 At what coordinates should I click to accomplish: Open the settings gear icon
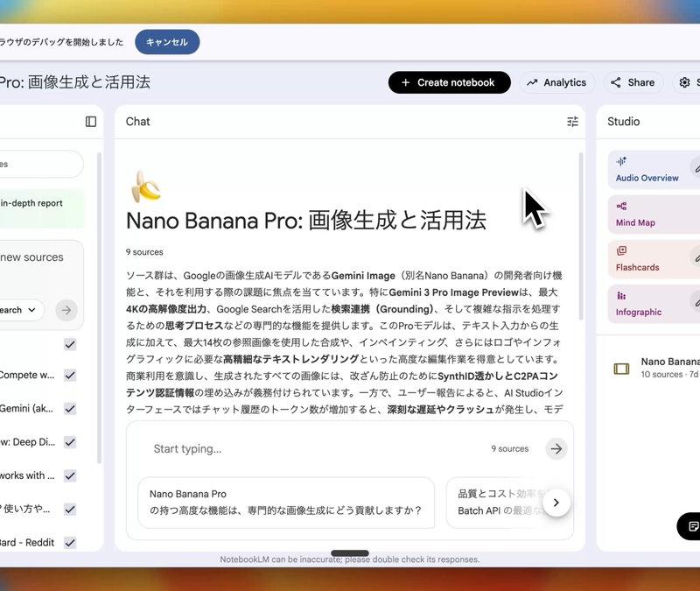[684, 82]
